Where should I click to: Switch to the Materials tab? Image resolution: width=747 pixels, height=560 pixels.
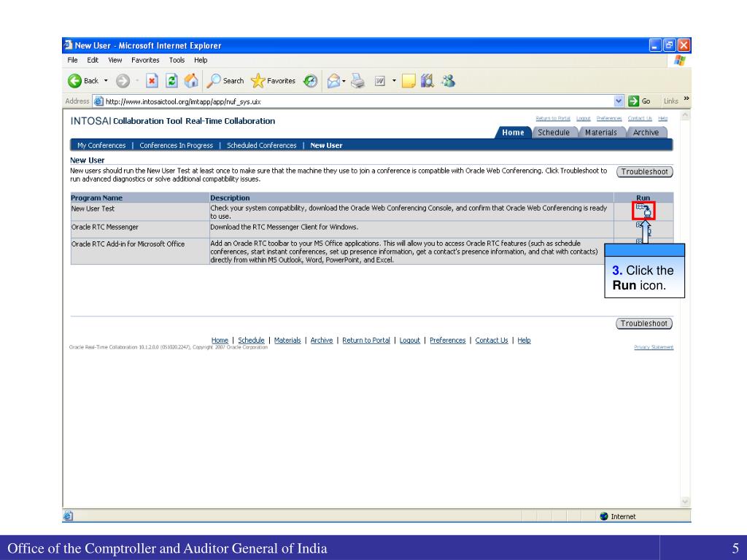(x=601, y=133)
